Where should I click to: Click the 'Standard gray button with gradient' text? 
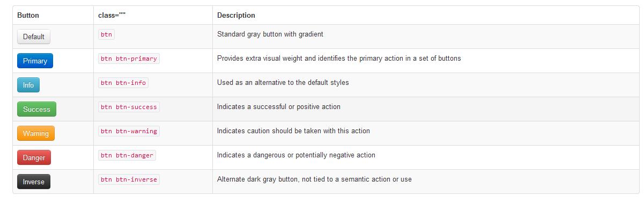[270, 34]
